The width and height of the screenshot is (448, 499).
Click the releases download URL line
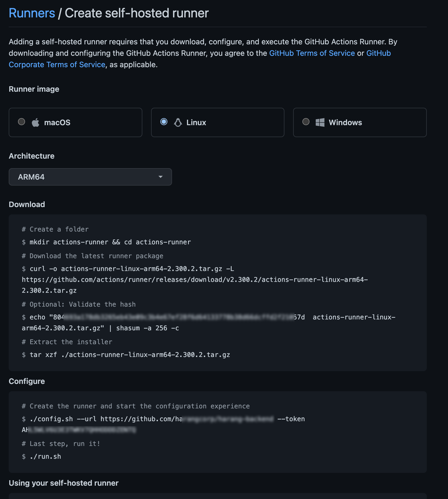pyautogui.click(x=195, y=280)
